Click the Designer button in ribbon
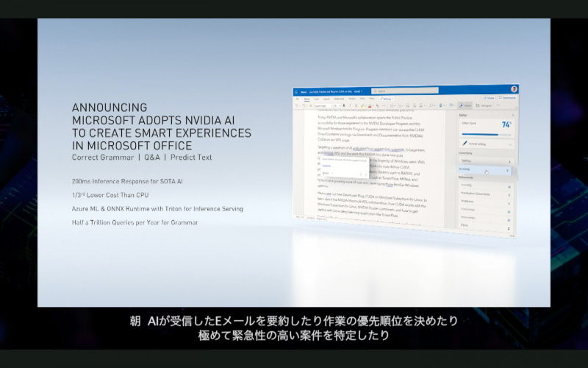This screenshot has width=588, height=368. [x=484, y=105]
